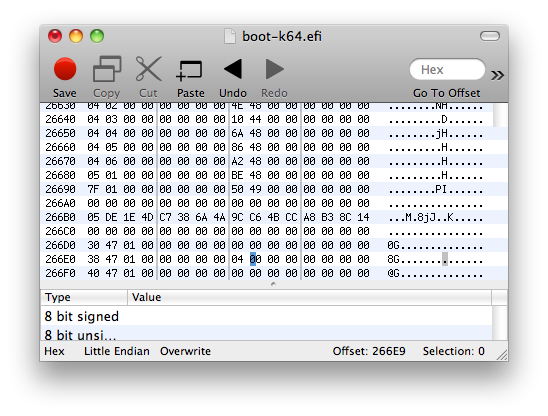The width and height of the screenshot is (548, 416).
Task: Toggle Hex display mode in status bar
Action: (55, 351)
